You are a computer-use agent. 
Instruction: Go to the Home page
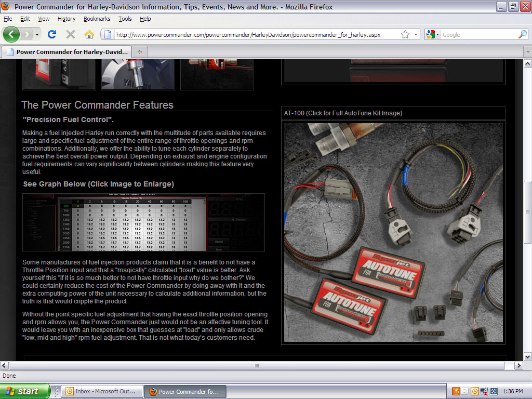point(89,34)
